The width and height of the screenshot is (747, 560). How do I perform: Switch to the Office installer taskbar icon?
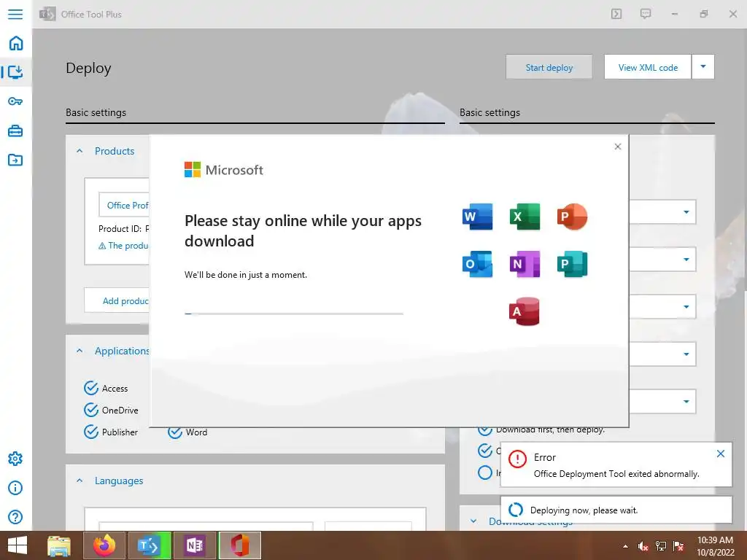(x=239, y=545)
